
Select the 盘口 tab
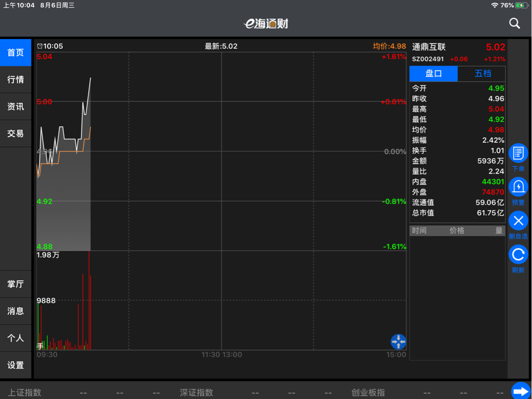point(433,74)
